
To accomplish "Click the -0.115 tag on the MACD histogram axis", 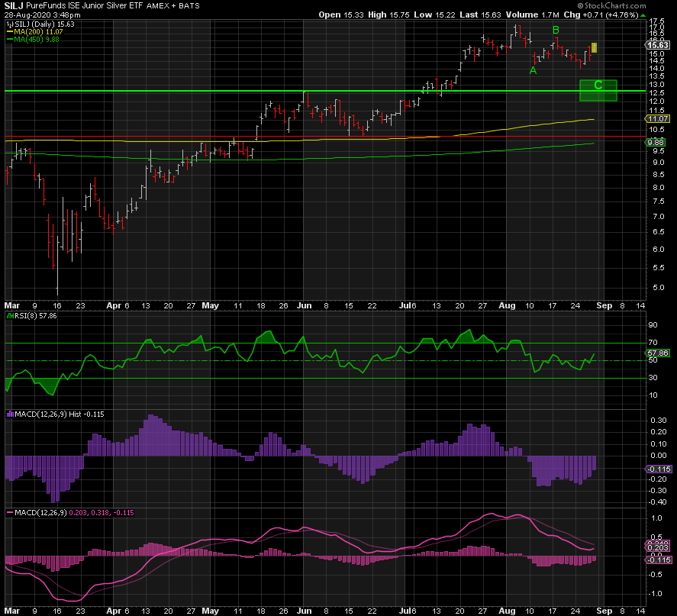I will 659,469.
